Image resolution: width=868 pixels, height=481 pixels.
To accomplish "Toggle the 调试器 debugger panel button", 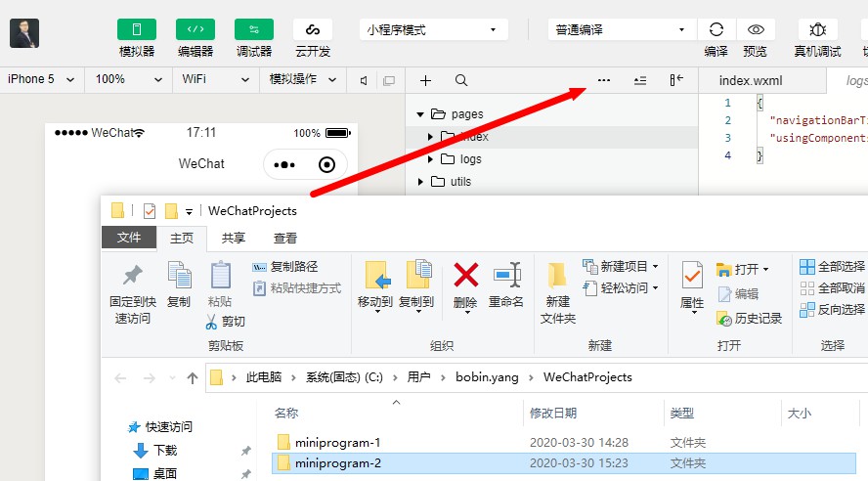I will click(253, 30).
